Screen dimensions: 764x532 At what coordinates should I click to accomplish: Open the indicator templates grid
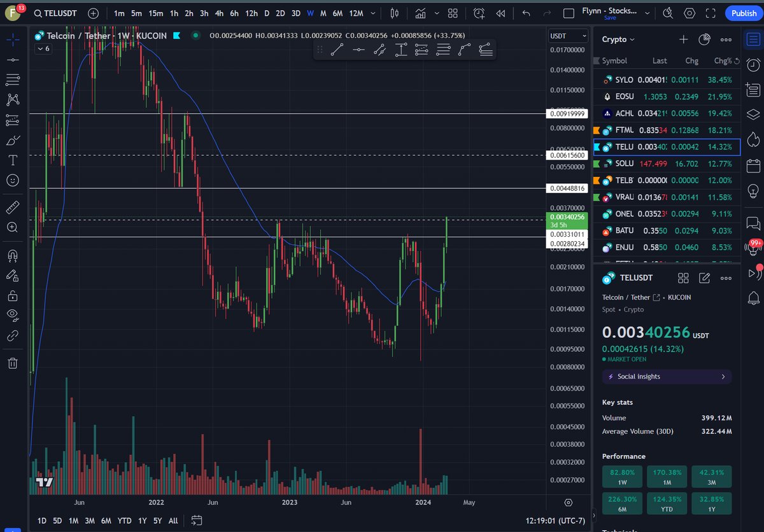[452, 13]
